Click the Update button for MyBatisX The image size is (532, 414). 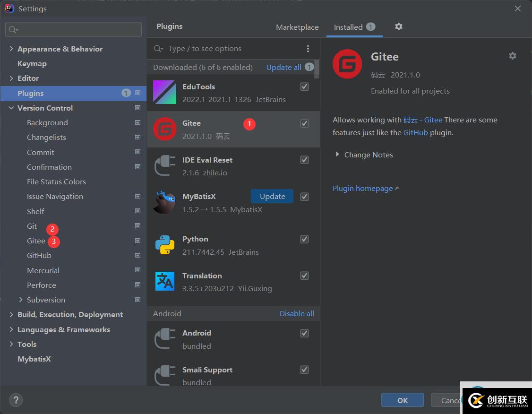tap(272, 196)
